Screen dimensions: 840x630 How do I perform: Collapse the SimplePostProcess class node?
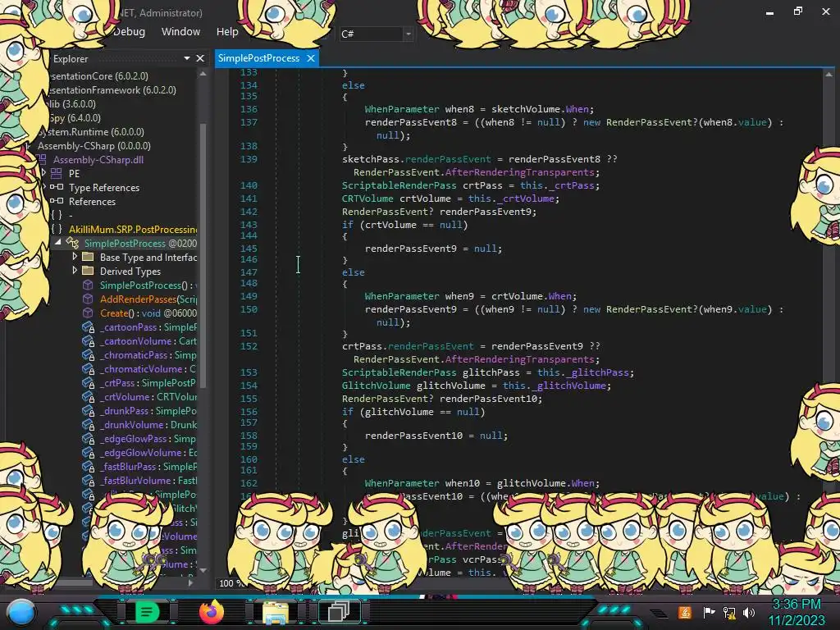(x=58, y=242)
